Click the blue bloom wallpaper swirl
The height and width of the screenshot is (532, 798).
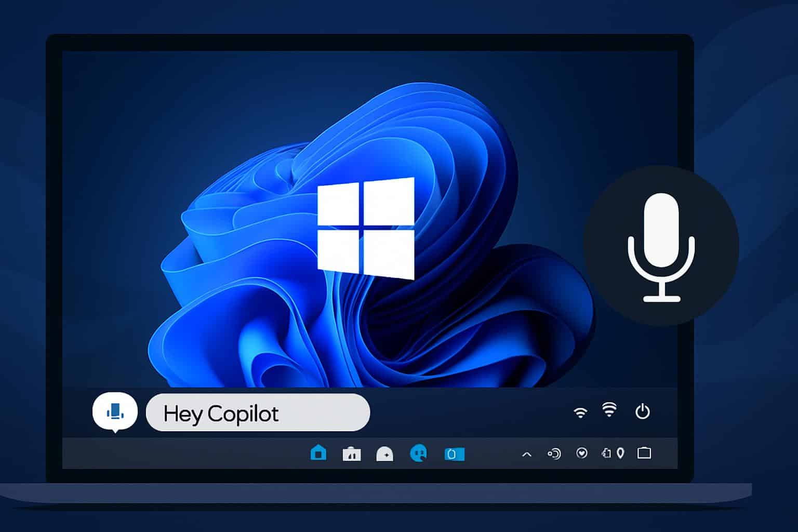pyautogui.click(x=234, y=312)
